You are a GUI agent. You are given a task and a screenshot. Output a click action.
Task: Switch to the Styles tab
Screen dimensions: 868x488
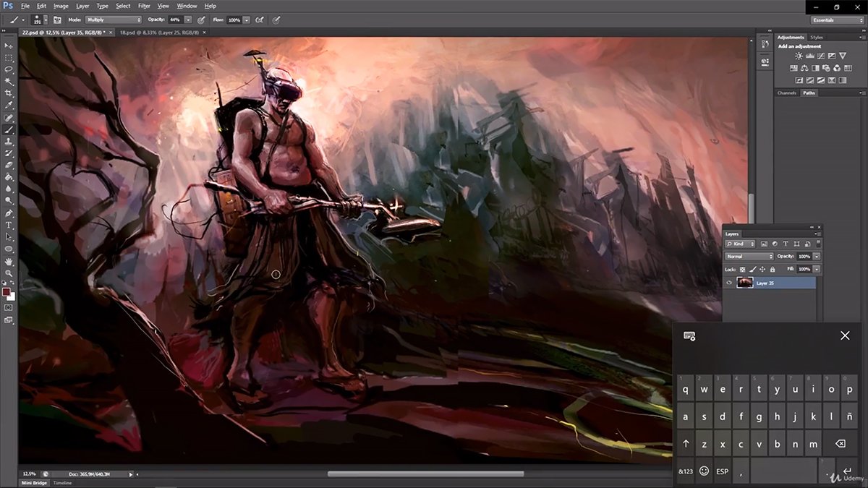pos(817,37)
